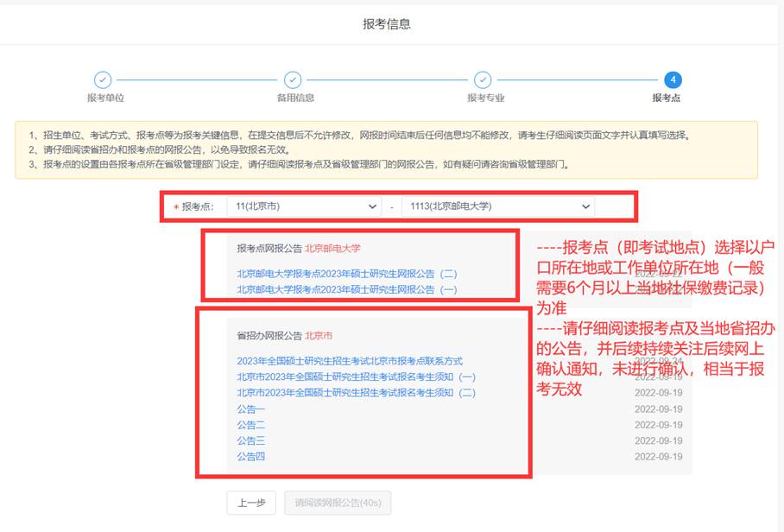Open the 公告三 link
The width and height of the screenshot is (784, 532).
tap(250, 440)
